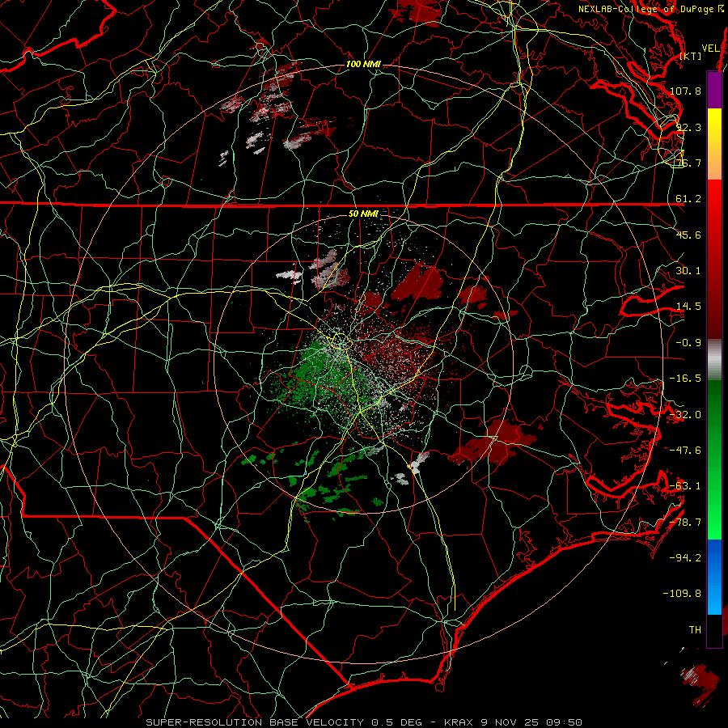This screenshot has width=728, height=728.
Task: Click the [KT] units label
Action: coord(691,56)
